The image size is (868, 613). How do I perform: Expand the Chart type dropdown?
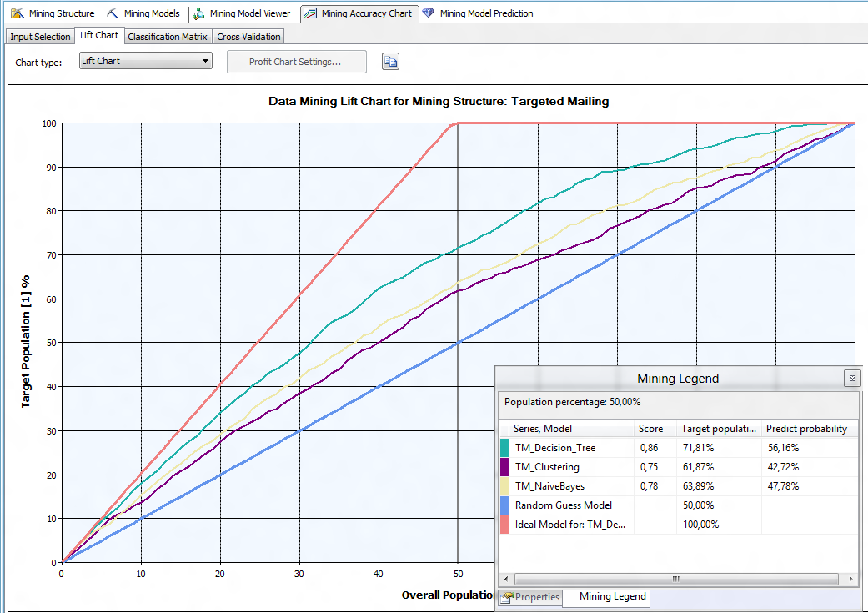[146, 61]
